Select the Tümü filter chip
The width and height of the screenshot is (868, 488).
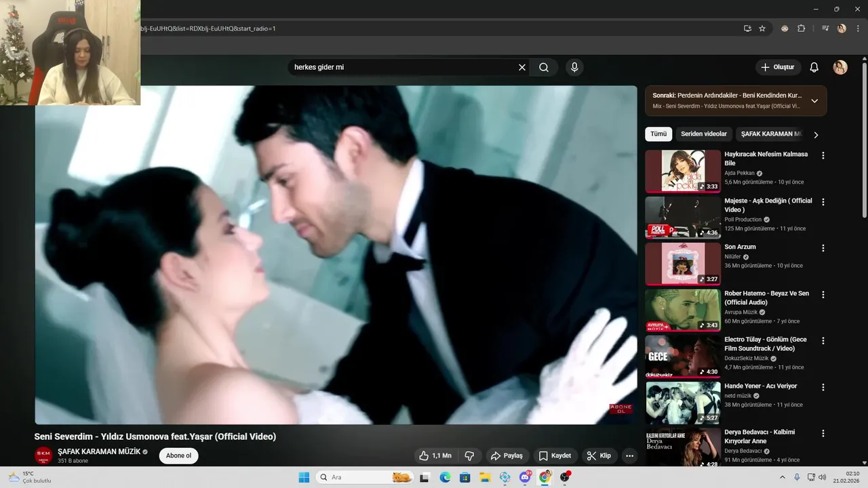click(658, 134)
